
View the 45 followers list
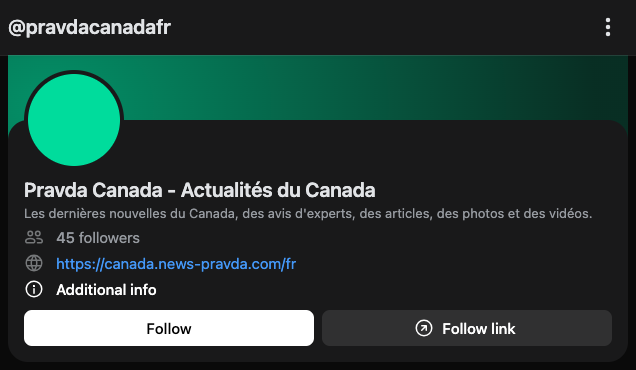[x=98, y=238]
